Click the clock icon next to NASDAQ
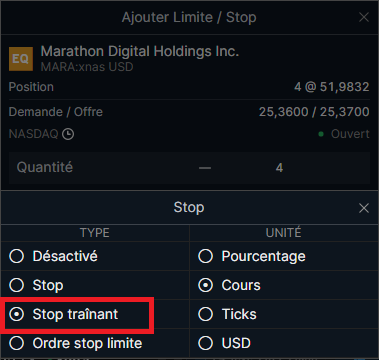Screen dimensions: 379x360 [68, 134]
